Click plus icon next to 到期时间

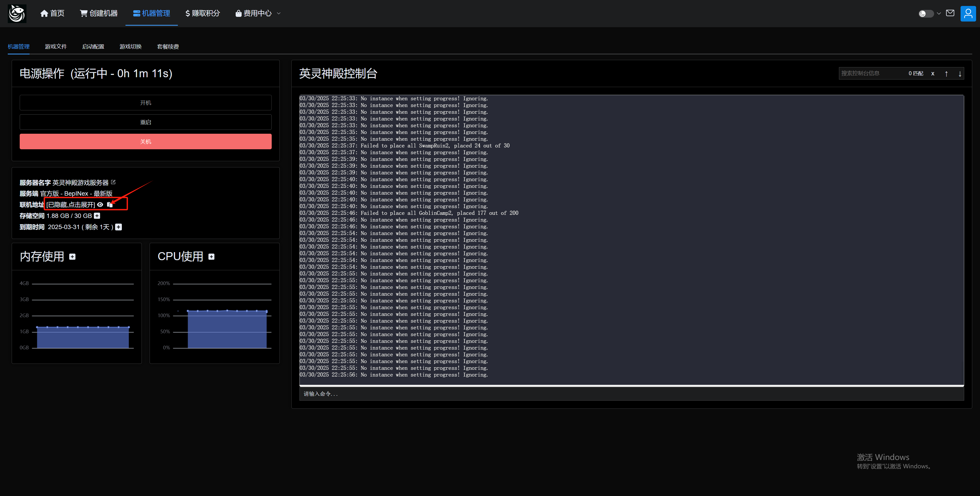119,227
